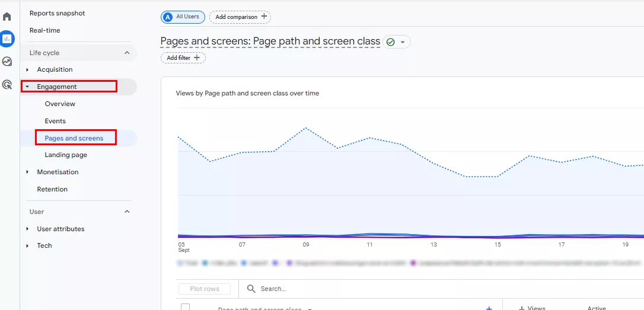The image size is (644, 310).
Task: Click the Acquisition label in sidebar
Action: tap(55, 70)
